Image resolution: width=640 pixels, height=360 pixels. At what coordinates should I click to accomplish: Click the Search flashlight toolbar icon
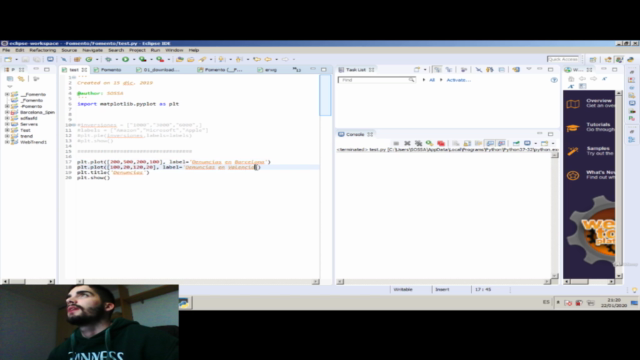203,60
